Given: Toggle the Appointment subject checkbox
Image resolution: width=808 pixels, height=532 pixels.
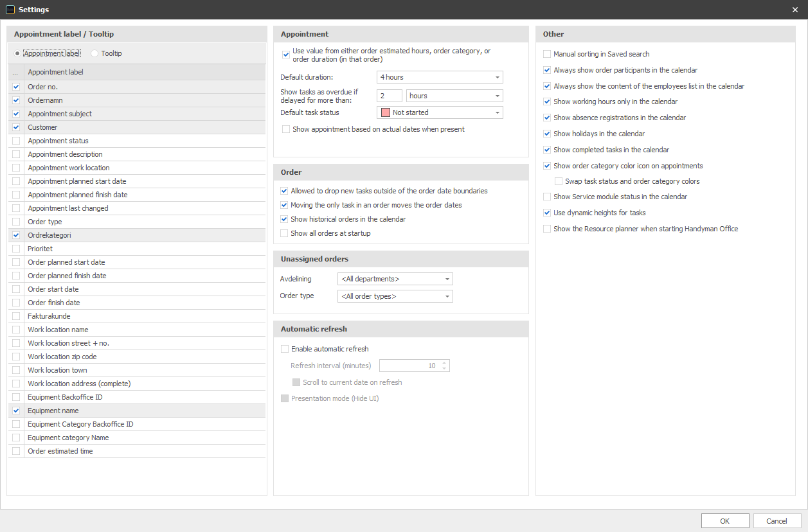Looking at the screenshot, I should point(16,114).
